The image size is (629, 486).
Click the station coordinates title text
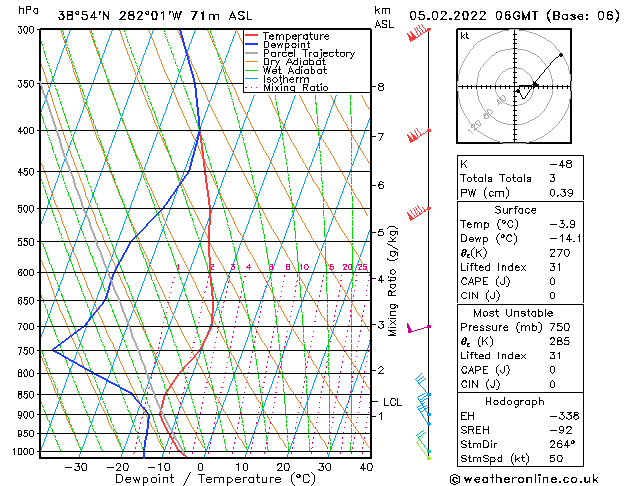coord(155,16)
